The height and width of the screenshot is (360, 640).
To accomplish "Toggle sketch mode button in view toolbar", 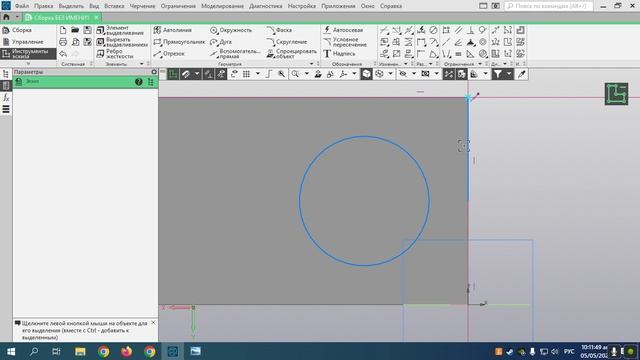I will point(173,74).
